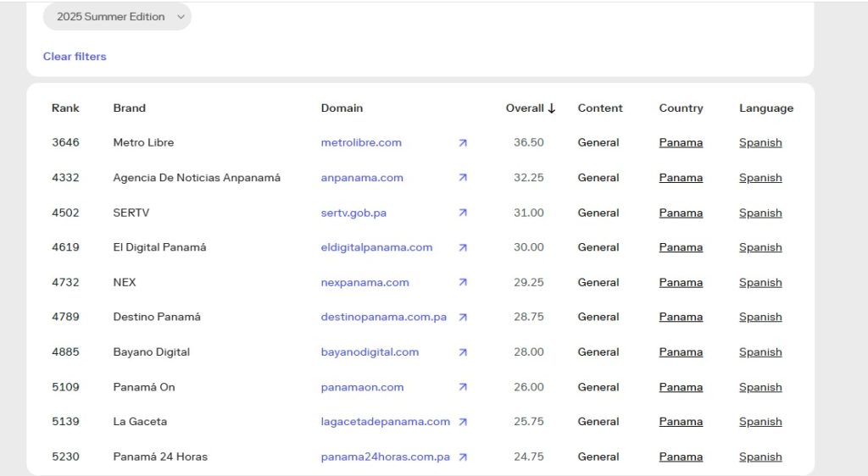The width and height of the screenshot is (868, 476).
Task: Click the Brand column header
Action: [x=130, y=108]
